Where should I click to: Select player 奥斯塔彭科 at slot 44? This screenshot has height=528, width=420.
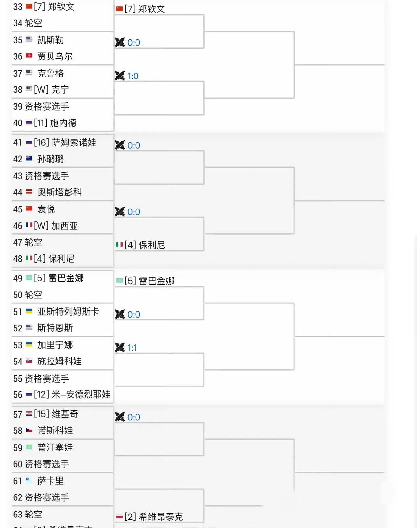59,192
